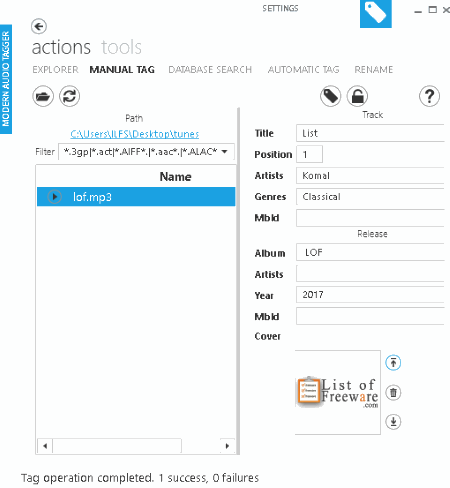The width and height of the screenshot is (450, 488).
Task: Click the release Artists empty field
Action: click(x=370, y=274)
